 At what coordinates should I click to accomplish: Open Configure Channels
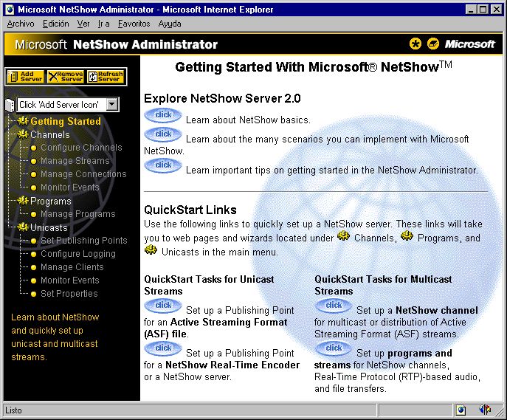[x=81, y=148]
